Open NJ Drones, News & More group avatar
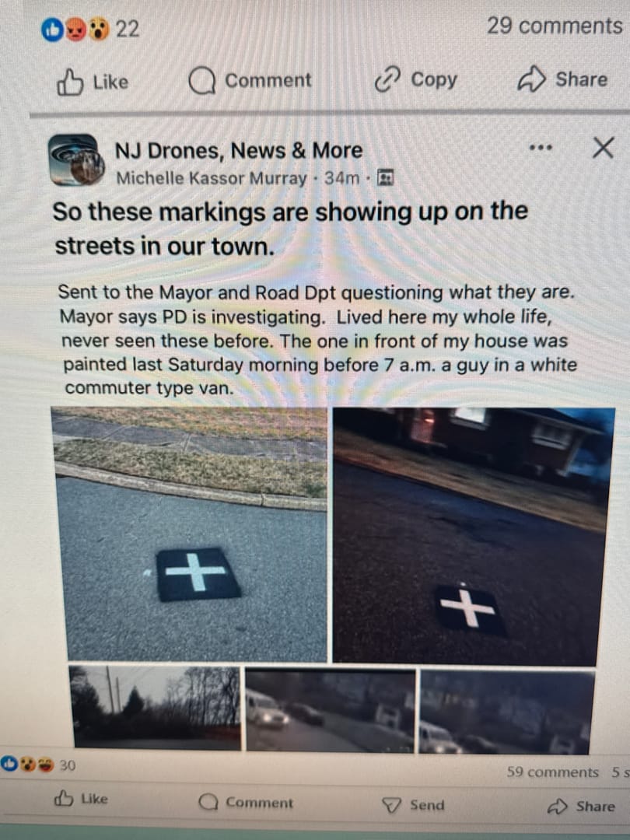The height and width of the screenshot is (840, 630). pos(76,159)
